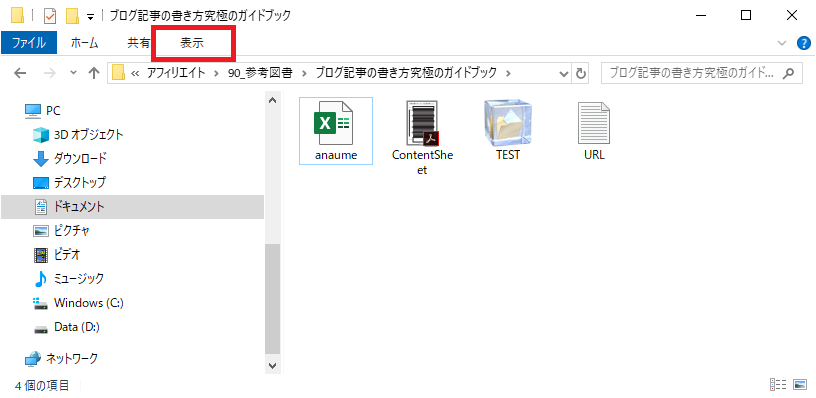This screenshot has height=398, width=816.
Task: Open the ファイル menu
Action: pyautogui.click(x=29, y=43)
